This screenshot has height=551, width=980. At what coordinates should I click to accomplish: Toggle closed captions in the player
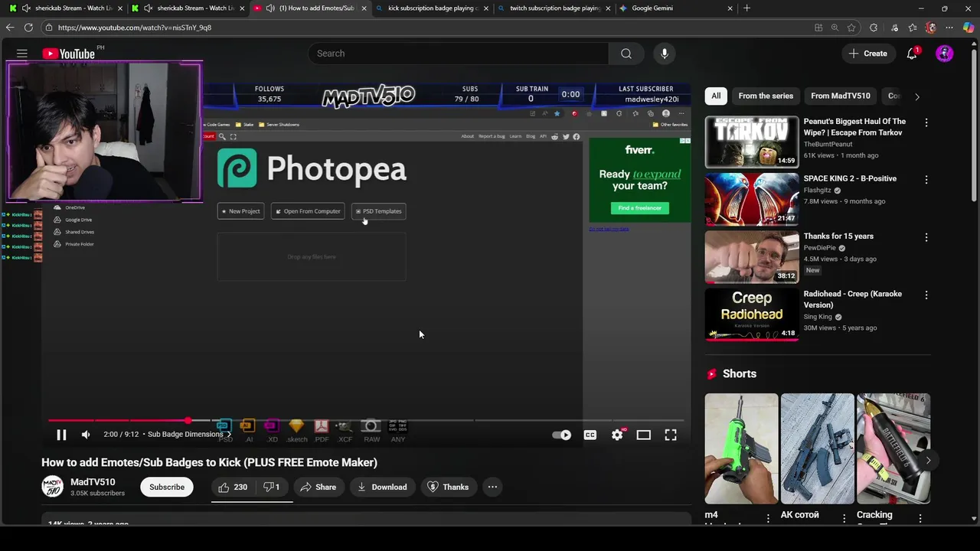(x=590, y=435)
